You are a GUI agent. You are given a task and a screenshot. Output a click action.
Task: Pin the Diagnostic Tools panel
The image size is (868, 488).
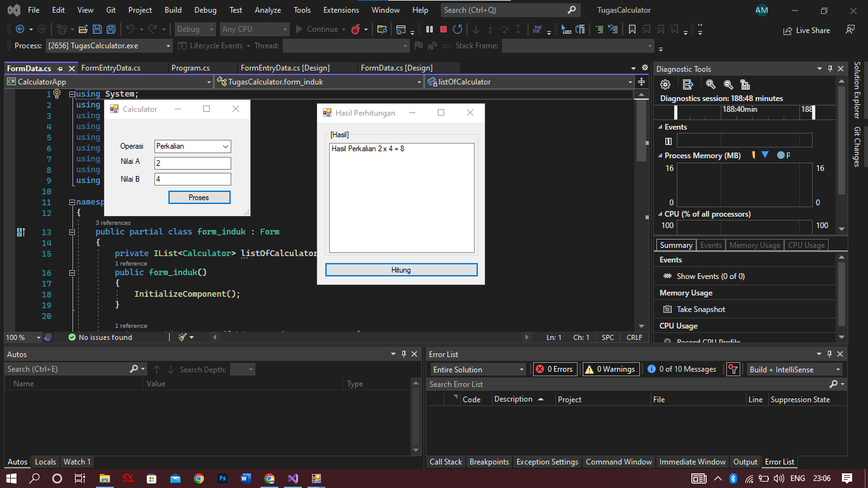(x=830, y=69)
